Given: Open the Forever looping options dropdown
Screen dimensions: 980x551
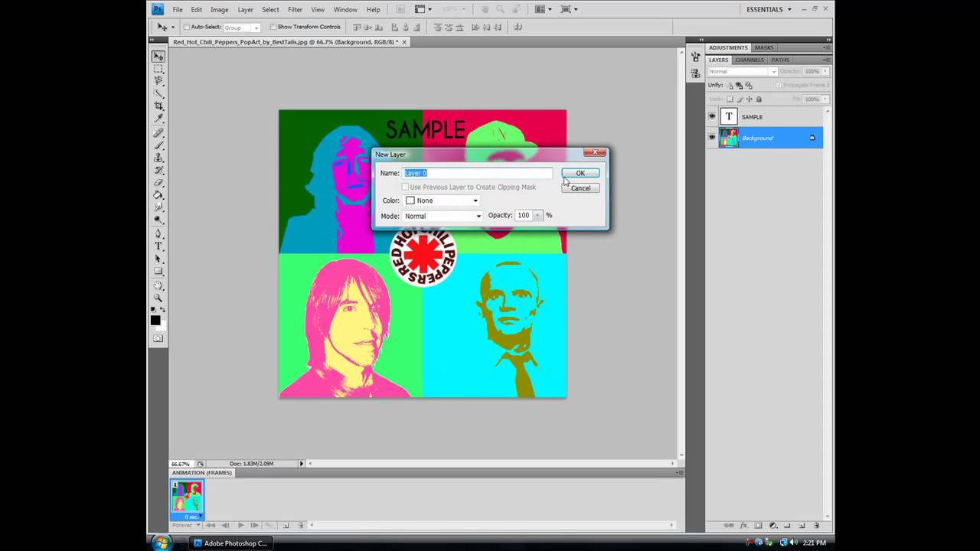Looking at the screenshot, I should pyautogui.click(x=186, y=525).
